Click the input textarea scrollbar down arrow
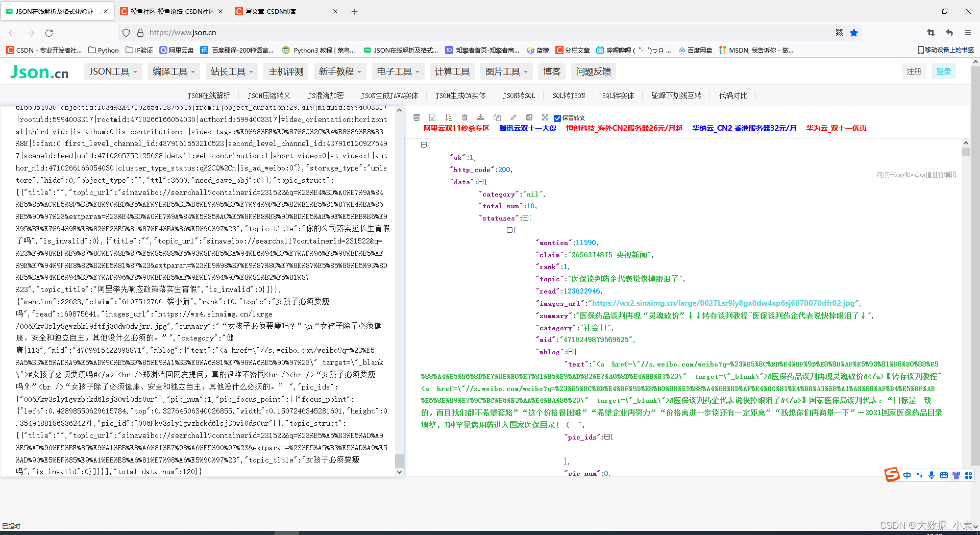The width and height of the screenshot is (980, 535). tap(399, 472)
